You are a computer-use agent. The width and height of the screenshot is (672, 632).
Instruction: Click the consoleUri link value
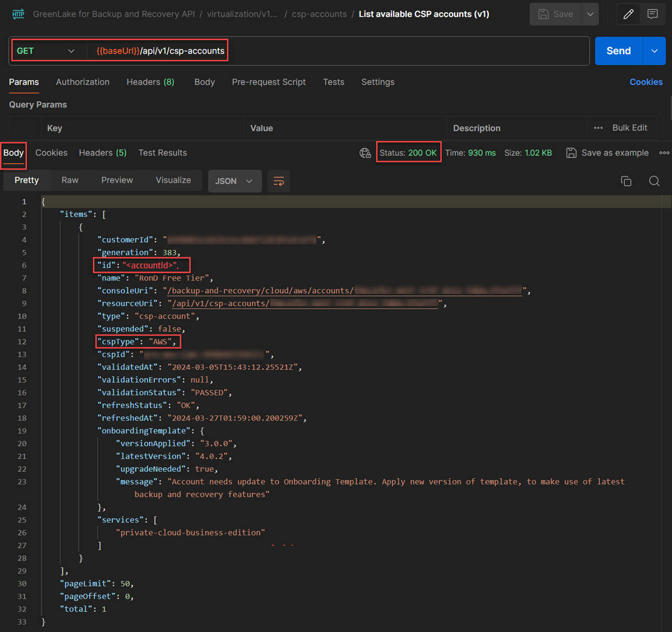345,291
